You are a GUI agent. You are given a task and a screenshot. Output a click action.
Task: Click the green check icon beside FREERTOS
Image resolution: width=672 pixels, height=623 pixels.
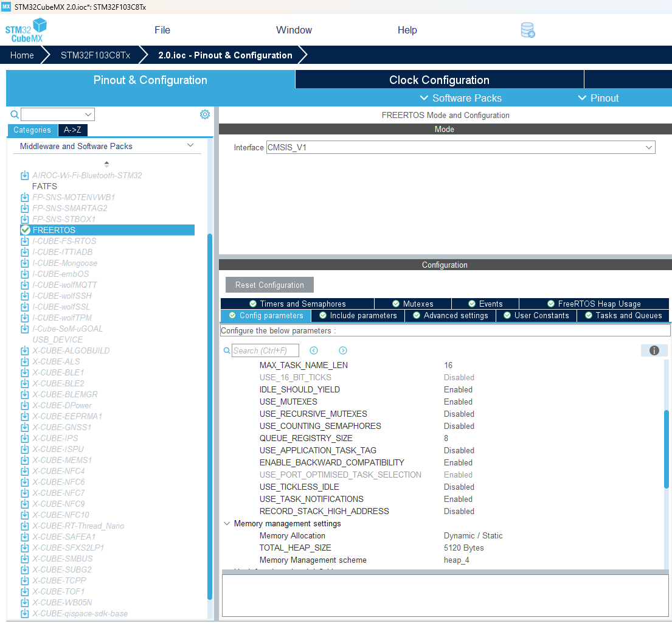coord(26,230)
